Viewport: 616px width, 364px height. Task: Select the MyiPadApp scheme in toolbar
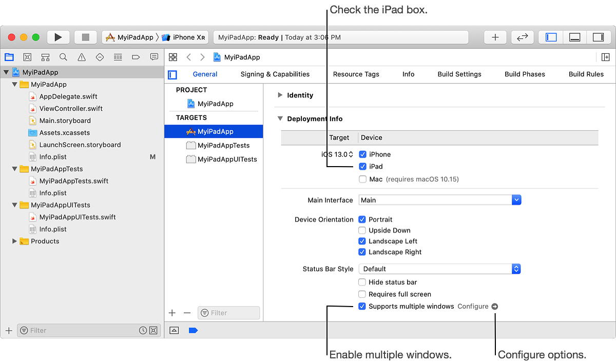130,37
